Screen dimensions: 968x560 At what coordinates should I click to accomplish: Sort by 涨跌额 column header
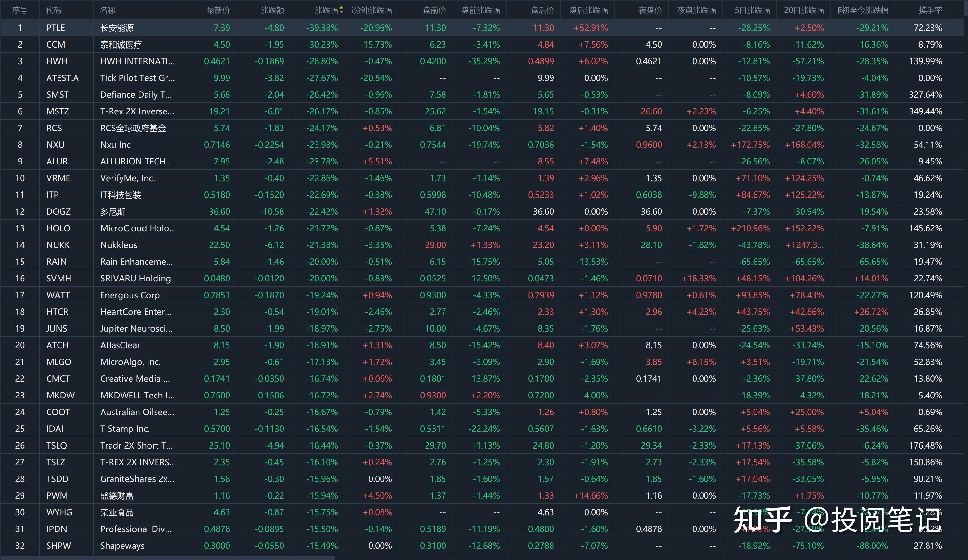(x=273, y=10)
